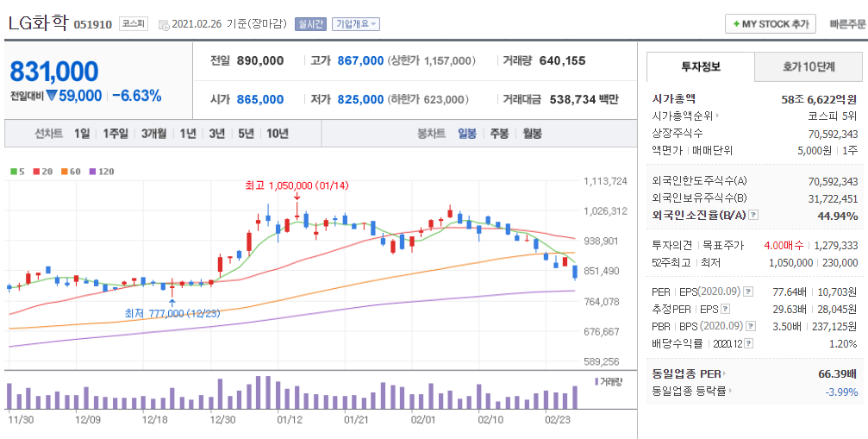Click the 거래량 value 640,155
The height and width of the screenshot is (439, 868).
pyautogui.click(x=562, y=61)
